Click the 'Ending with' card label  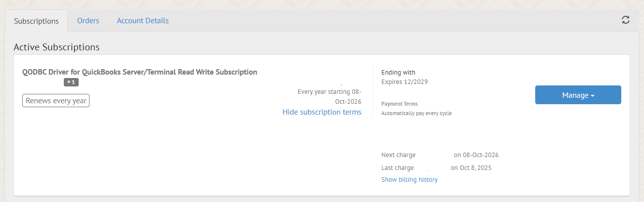(x=398, y=73)
